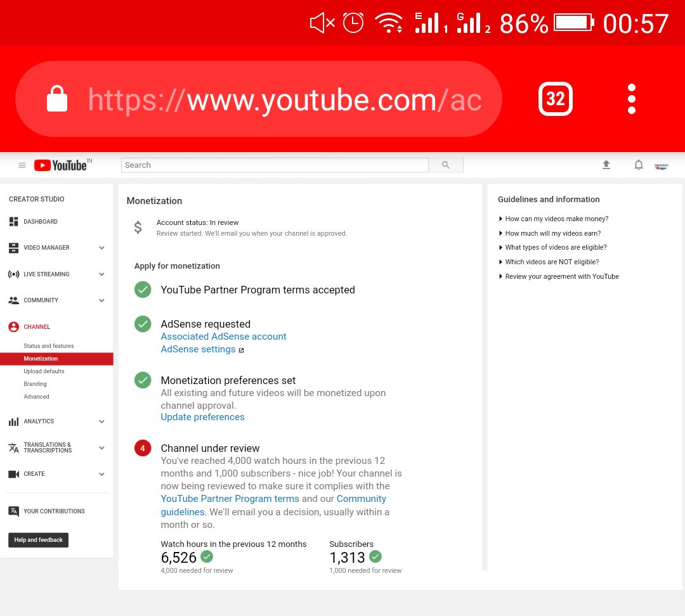Tap the Wi-Fi status bar indicator
This screenshot has height=616, width=685.
(x=388, y=23)
